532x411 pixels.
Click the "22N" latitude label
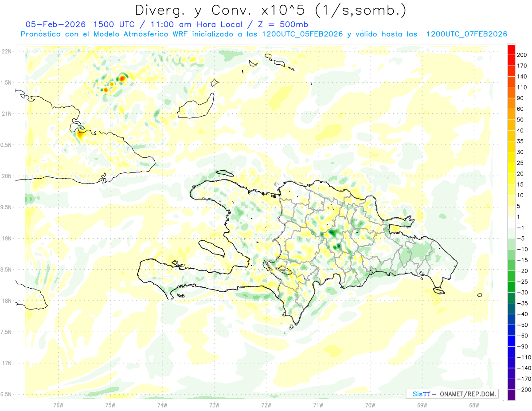click(7, 51)
